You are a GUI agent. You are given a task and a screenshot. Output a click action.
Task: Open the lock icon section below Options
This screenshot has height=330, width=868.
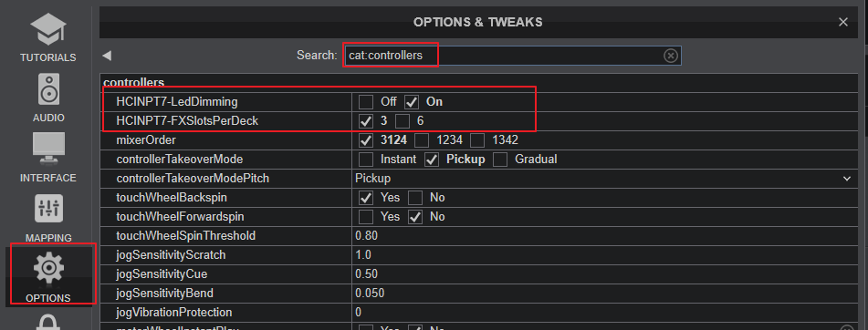tap(48, 323)
